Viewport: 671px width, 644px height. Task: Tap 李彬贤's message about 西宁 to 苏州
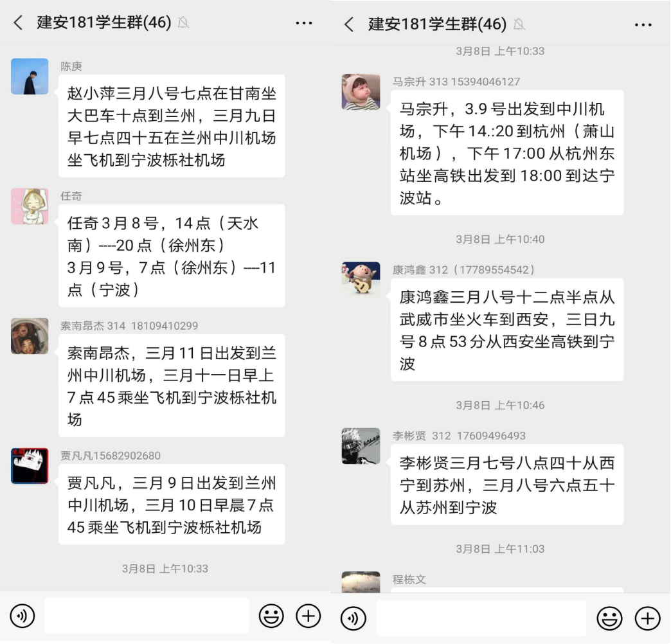[506, 485]
